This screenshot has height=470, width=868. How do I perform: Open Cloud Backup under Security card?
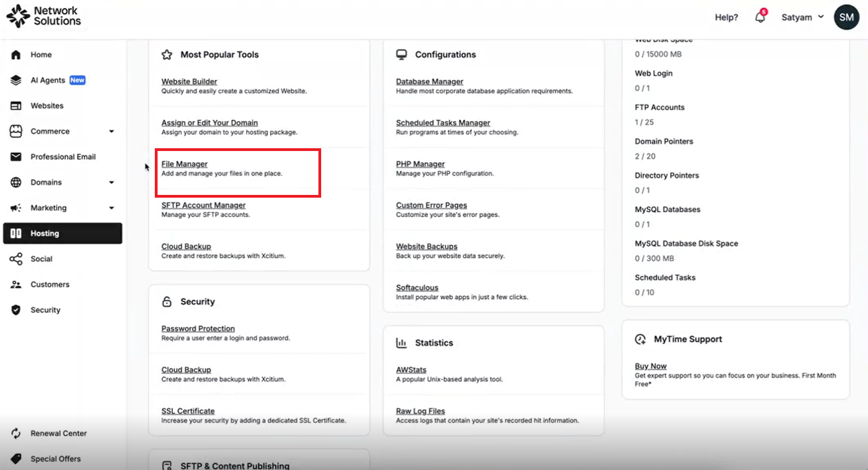coord(186,370)
